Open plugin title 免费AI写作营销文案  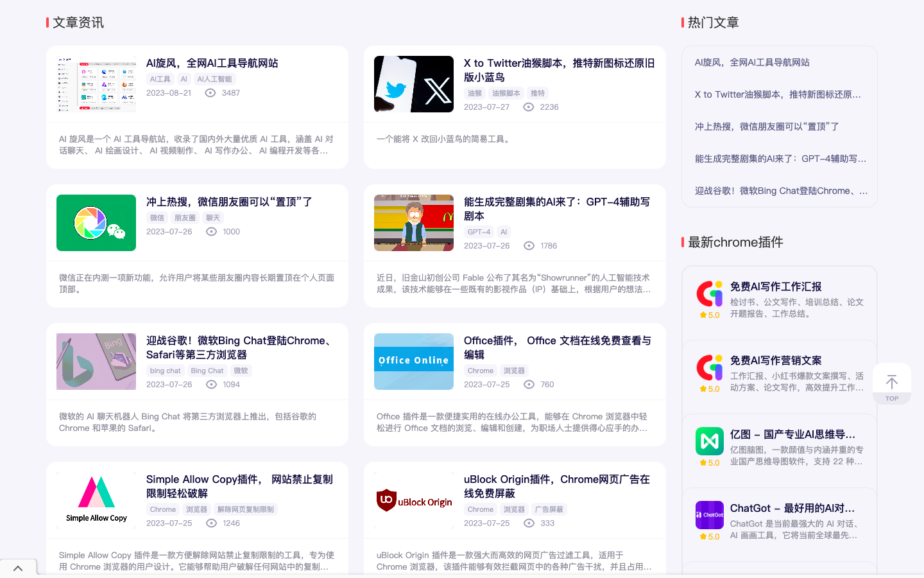tap(776, 360)
